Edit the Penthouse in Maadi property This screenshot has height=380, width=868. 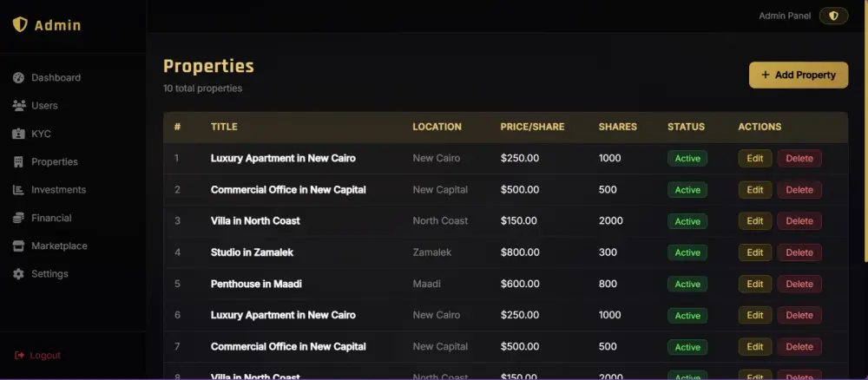[754, 284]
